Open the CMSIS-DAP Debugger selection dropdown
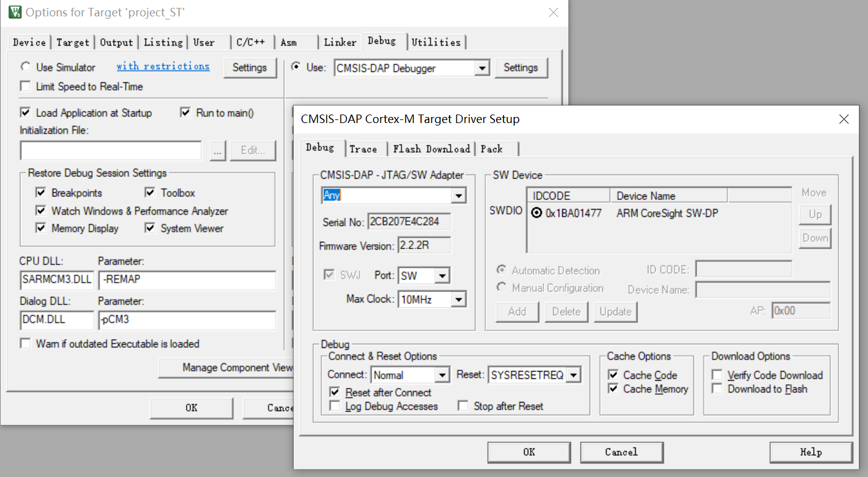The height and width of the screenshot is (477, 868). tap(482, 68)
